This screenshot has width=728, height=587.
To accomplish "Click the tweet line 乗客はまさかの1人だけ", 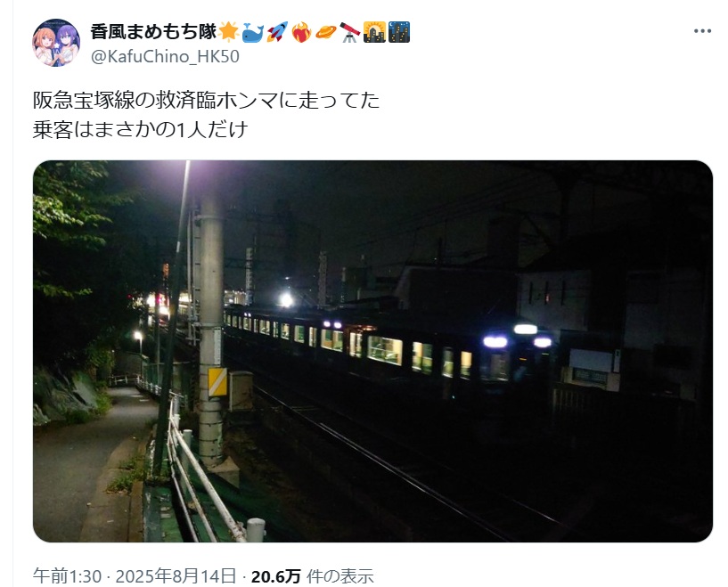I will coord(140,129).
